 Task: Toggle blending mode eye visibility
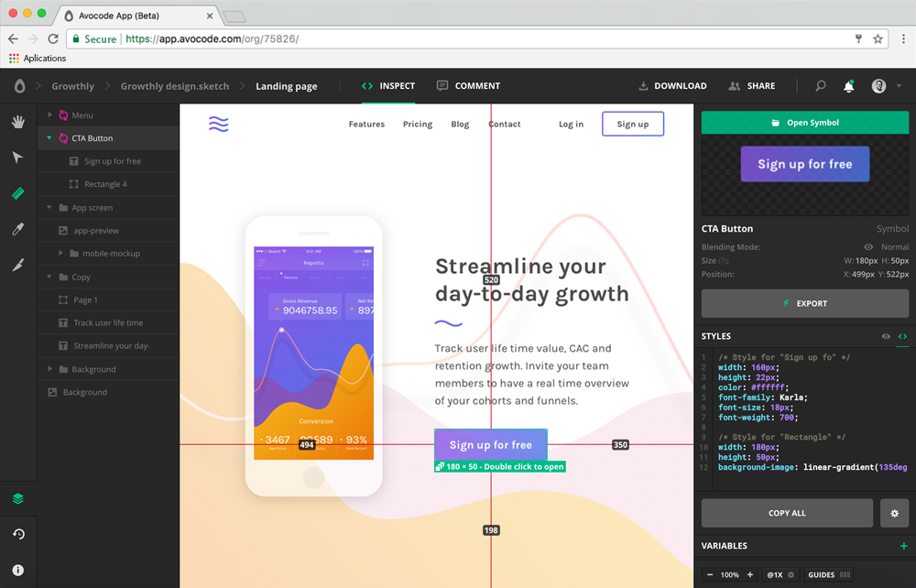click(868, 247)
